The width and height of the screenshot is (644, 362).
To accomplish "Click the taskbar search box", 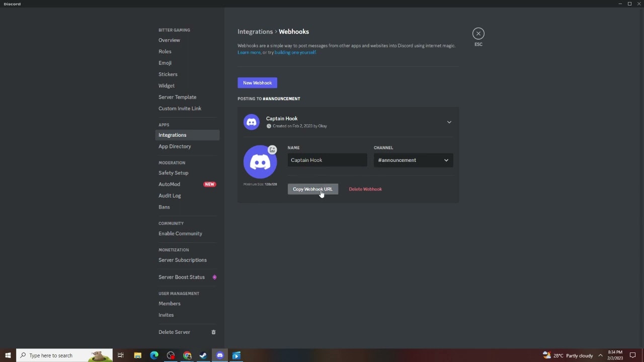I will click(x=64, y=355).
